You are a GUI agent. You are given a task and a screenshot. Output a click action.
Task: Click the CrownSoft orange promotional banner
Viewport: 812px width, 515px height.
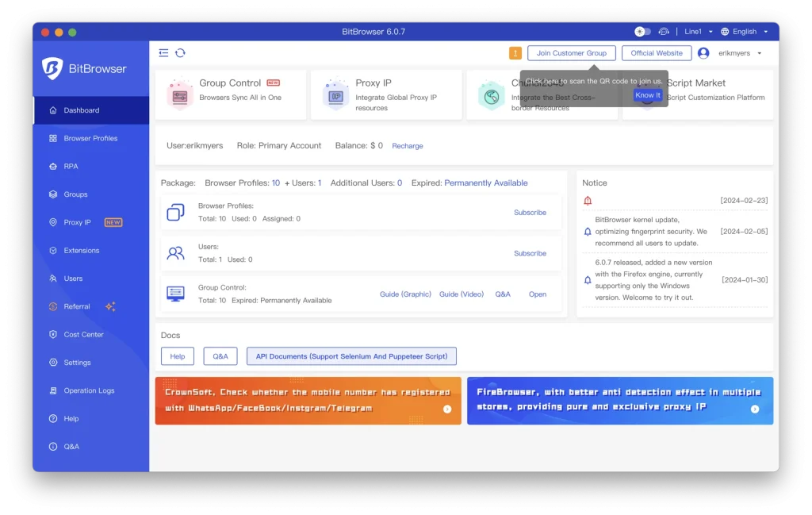point(308,401)
